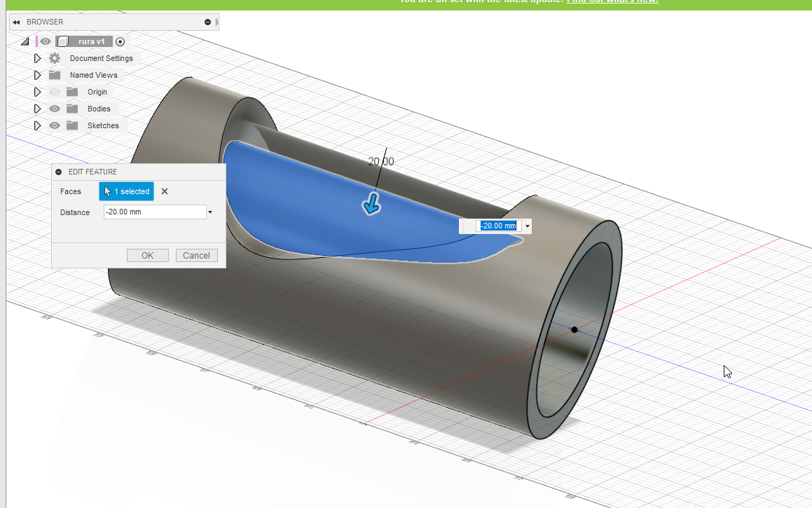
Task: Click the blue offset arrow manipulator
Action: (371, 204)
